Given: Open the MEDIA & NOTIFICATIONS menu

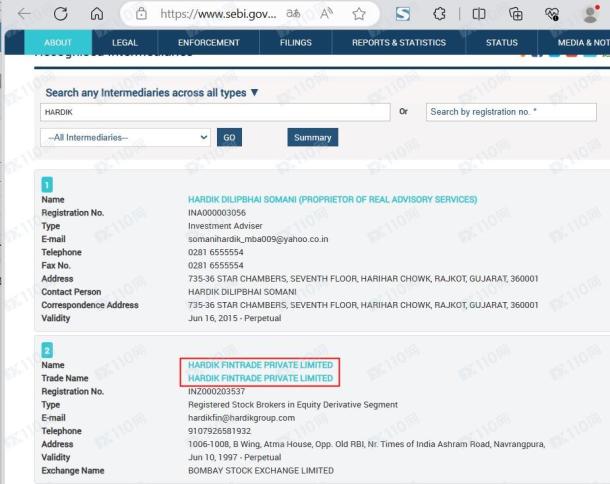Looking at the screenshot, I should (x=574, y=42).
